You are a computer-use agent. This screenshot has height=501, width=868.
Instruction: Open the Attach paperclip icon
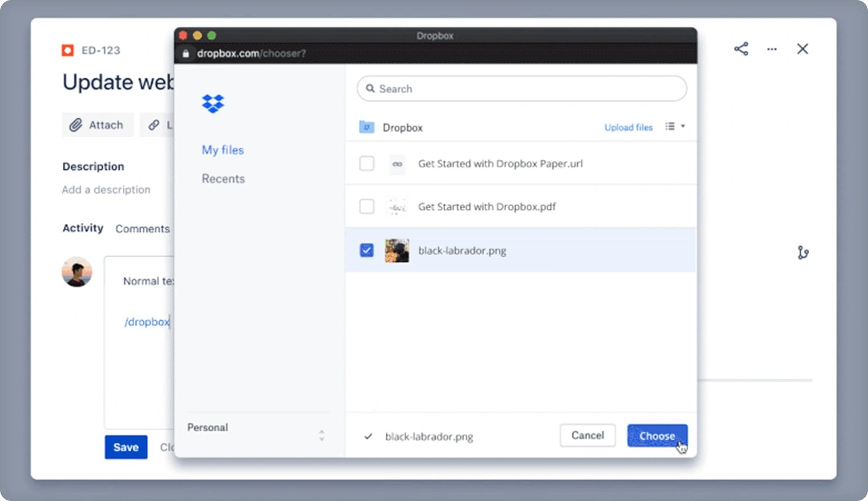75,124
